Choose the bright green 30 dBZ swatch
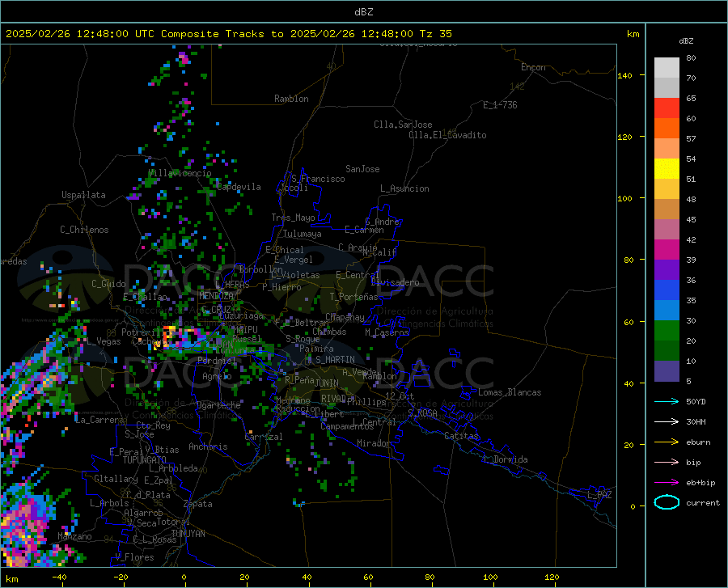 667,331
